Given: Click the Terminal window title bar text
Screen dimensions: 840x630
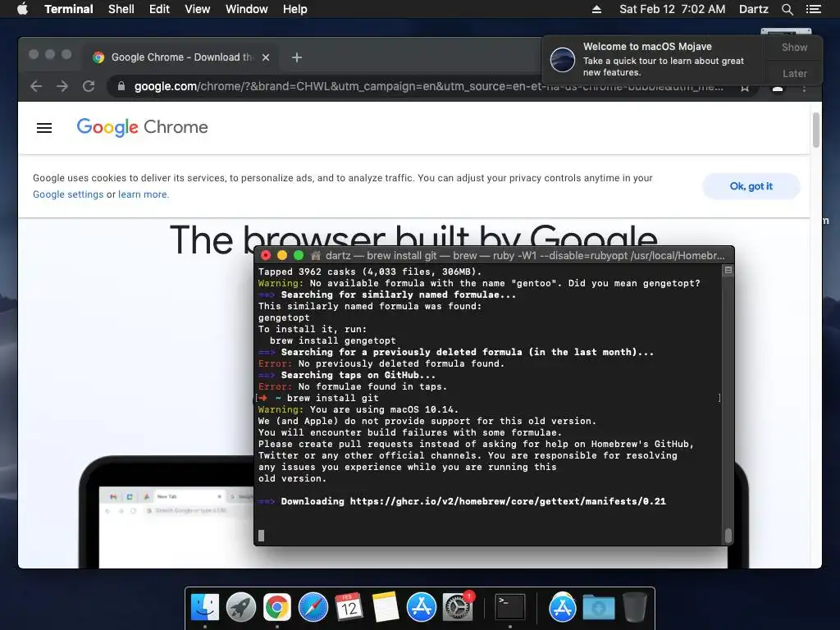Looking at the screenshot, I should (x=525, y=256).
